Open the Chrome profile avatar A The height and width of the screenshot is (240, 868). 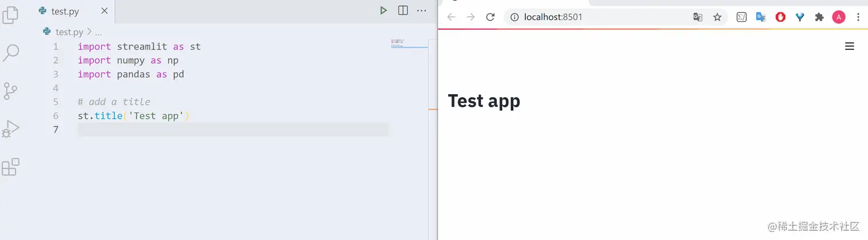click(x=839, y=17)
